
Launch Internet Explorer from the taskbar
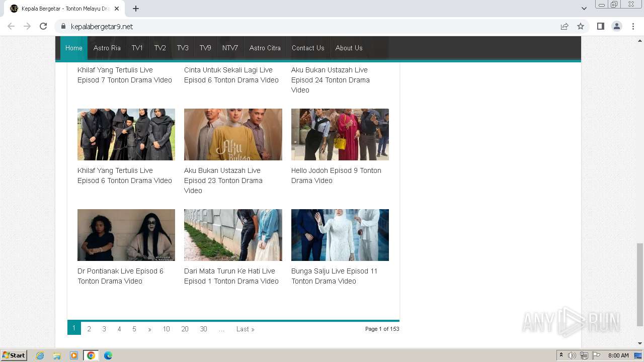(40, 355)
